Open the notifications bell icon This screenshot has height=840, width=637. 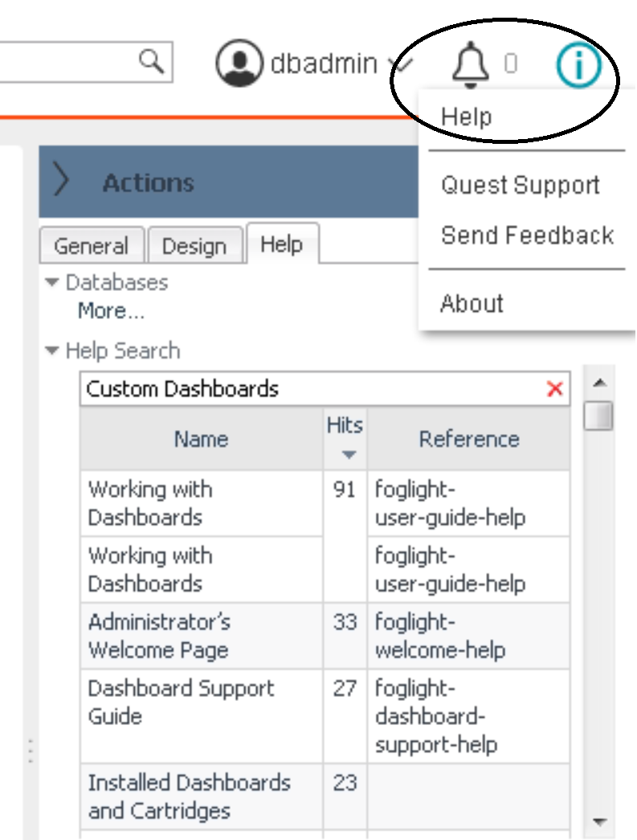[x=470, y=64]
